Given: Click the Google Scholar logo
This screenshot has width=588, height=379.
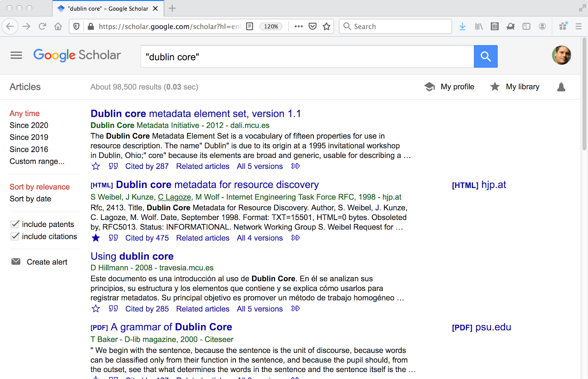Looking at the screenshot, I should (77, 55).
